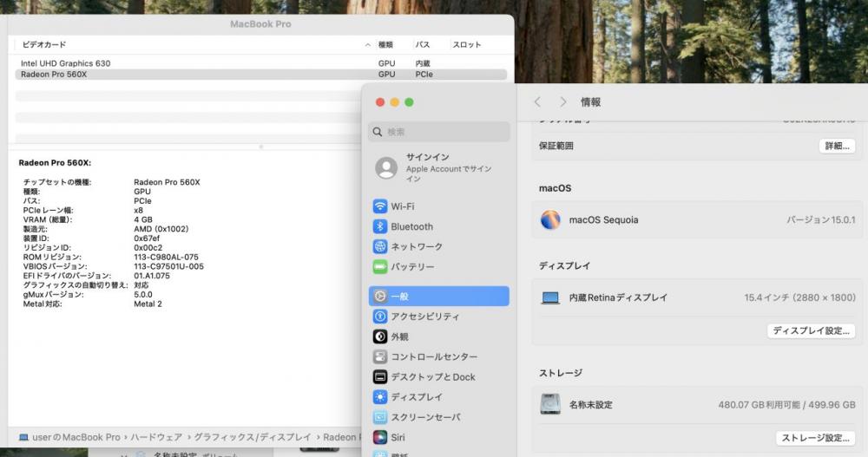The height and width of the screenshot is (457, 868).
Task: Go forward with the right chevron
Action: tap(563, 101)
